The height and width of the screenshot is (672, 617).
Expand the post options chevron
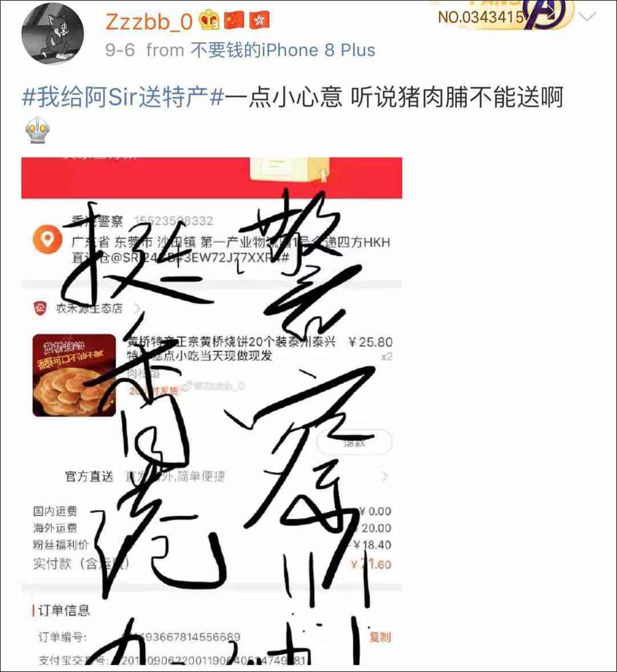coord(587,17)
